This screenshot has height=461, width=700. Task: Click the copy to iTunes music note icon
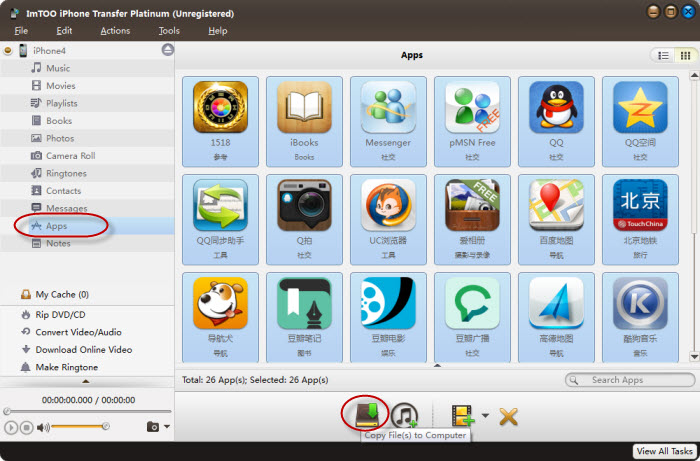pyautogui.click(x=404, y=415)
